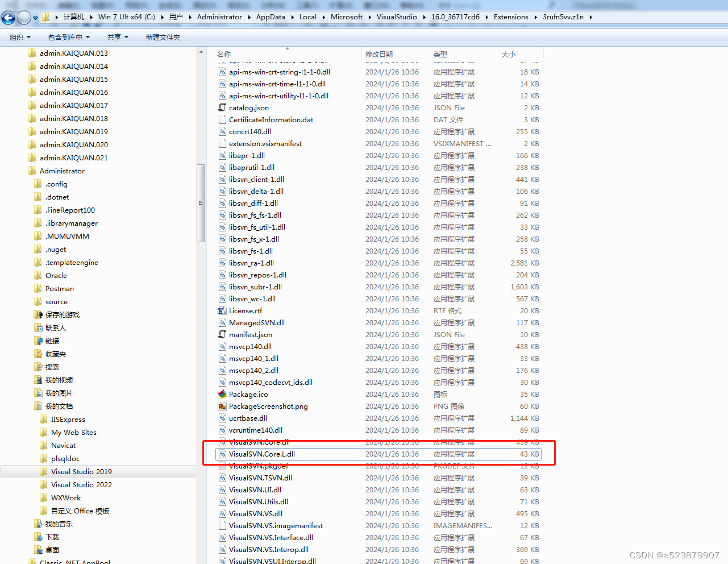Viewport: 728px width, 564px height.
Task: Open the catalog.json file icon
Action: click(x=222, y=107)
